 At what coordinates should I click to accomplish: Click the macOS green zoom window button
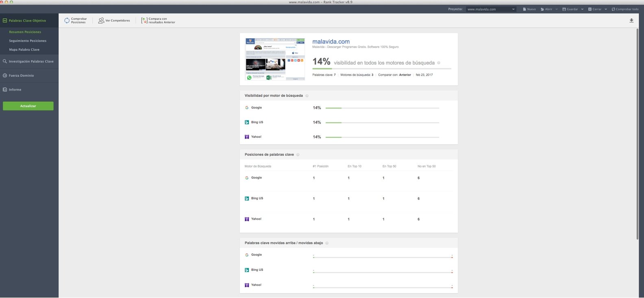[11, 2]
